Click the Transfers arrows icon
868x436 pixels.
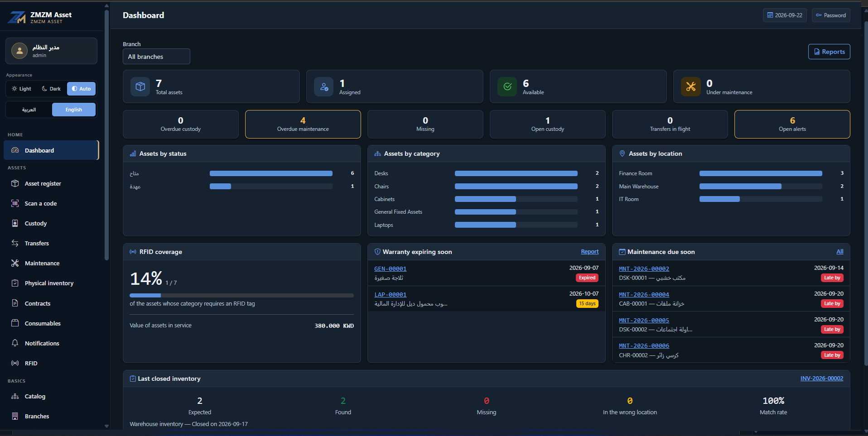[x=15, y=243]
